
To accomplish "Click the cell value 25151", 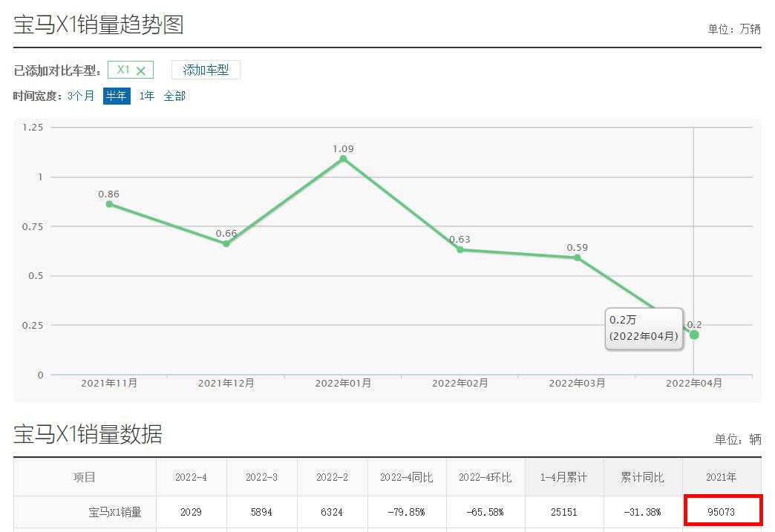I will (564, 512).
